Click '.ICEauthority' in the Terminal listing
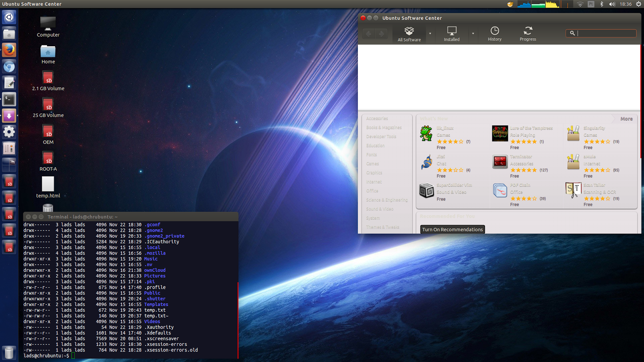Viewport: 644px width, 362px height. tap(161, 242)
